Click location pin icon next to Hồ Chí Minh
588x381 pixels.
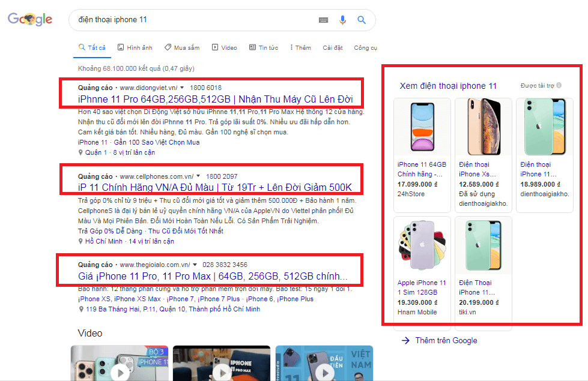click(80, 241)
